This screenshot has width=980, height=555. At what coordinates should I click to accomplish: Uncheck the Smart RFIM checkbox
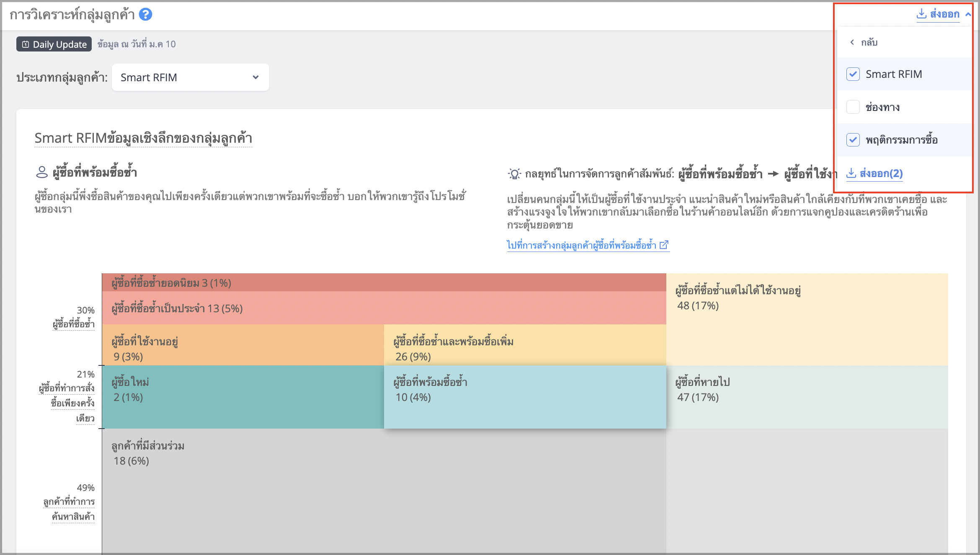click(x=853, y=74)
